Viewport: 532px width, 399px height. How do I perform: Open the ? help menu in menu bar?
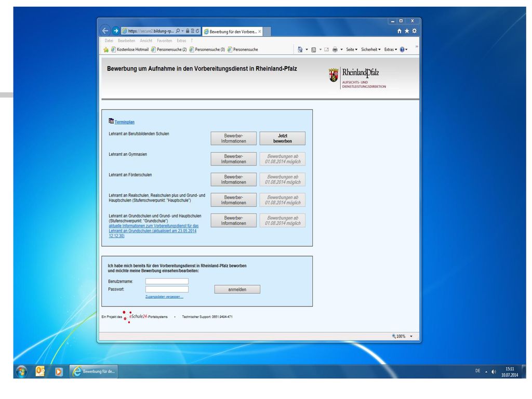pyautogui.click(x=192, y=41)
